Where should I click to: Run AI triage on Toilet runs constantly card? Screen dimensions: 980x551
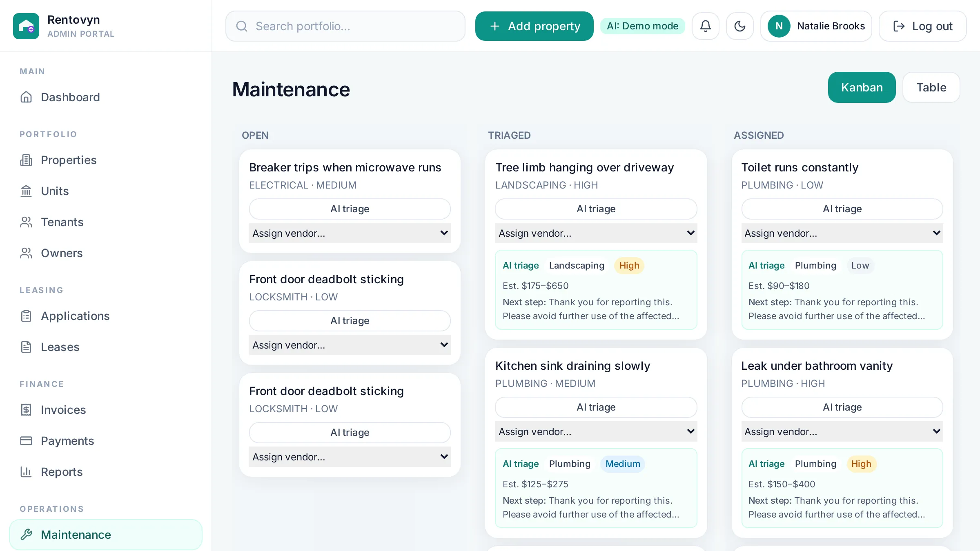pyautogui.click(x=842, y=209)
